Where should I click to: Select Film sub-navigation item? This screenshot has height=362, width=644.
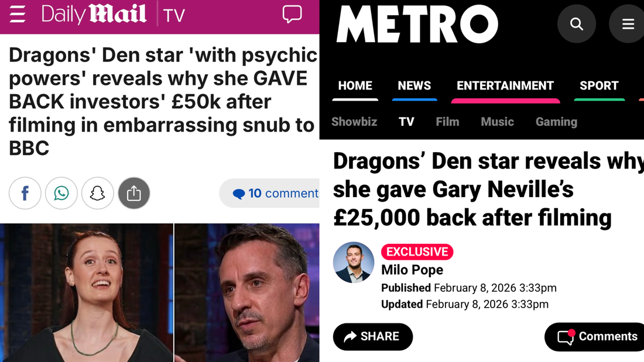point(447,122)
